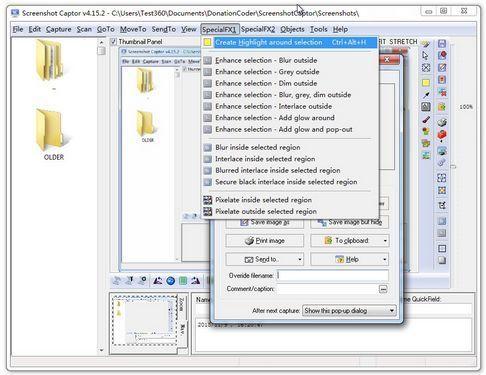
Task: Toggle the Thumbnail Panel checkbox
Action: (x=113, y=42)
